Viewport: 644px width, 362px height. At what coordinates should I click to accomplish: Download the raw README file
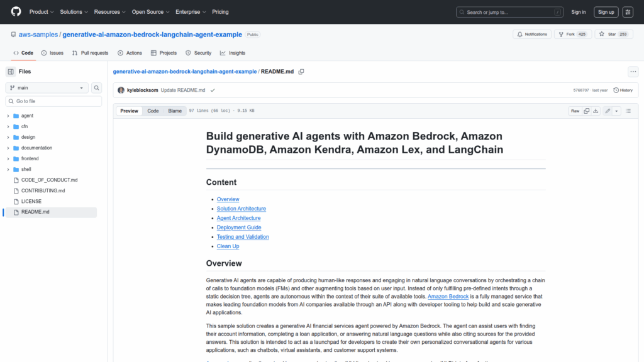[596, 111]
